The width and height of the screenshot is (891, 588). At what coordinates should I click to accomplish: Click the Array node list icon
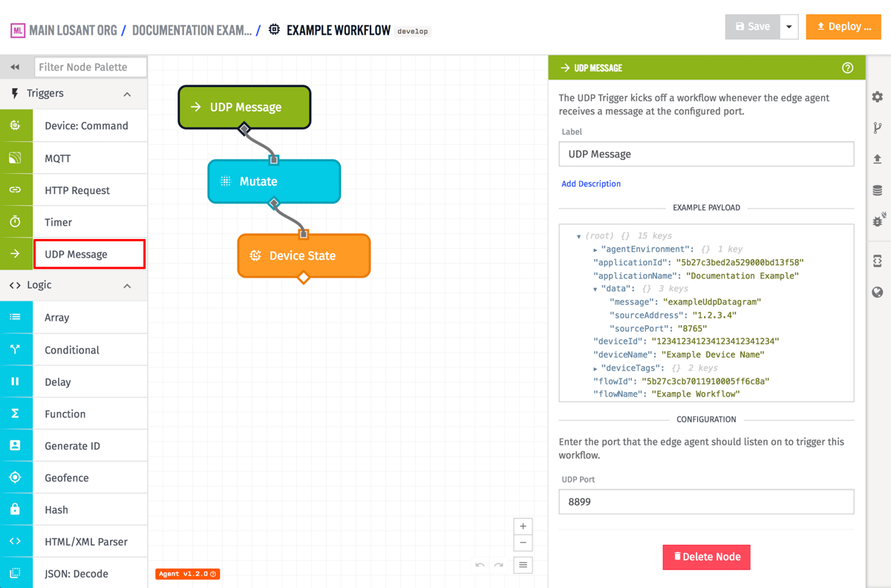pyautogui.click(x=15, y=317)
